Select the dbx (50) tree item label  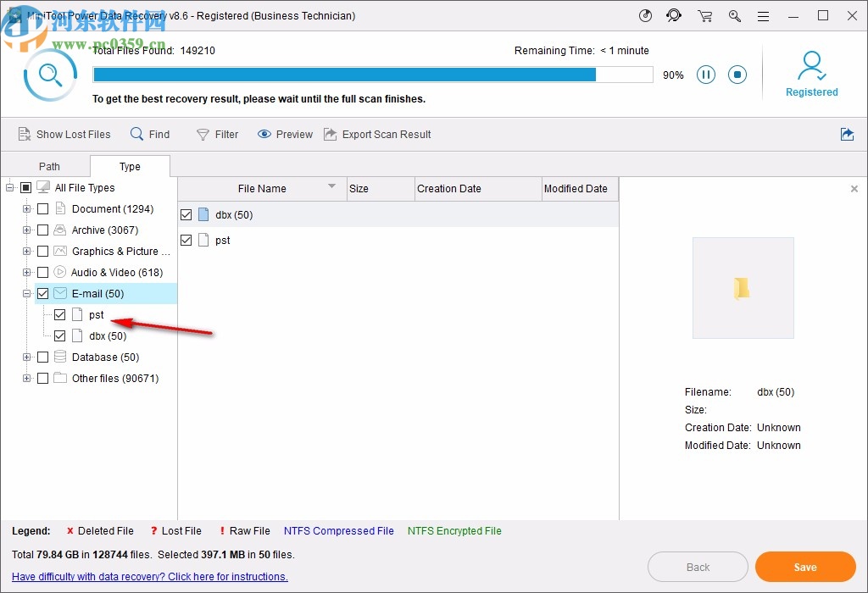click(108, 335)
